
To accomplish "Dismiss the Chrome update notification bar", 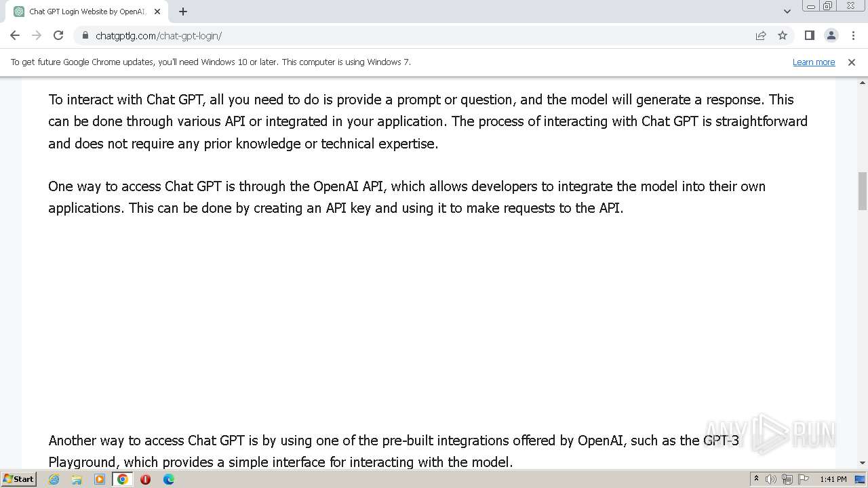I will tap(852, 62).
